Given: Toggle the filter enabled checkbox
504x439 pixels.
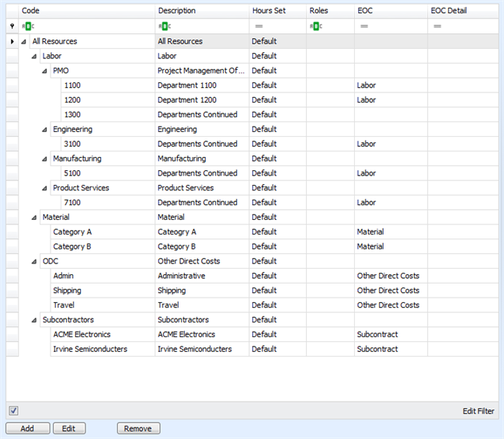Looking at the screenshot, I should tap(13, 410).
